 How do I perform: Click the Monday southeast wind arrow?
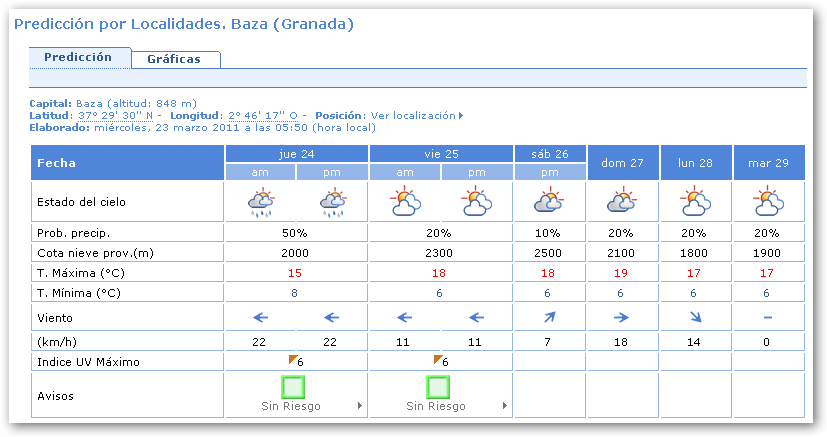pos(696,318)
